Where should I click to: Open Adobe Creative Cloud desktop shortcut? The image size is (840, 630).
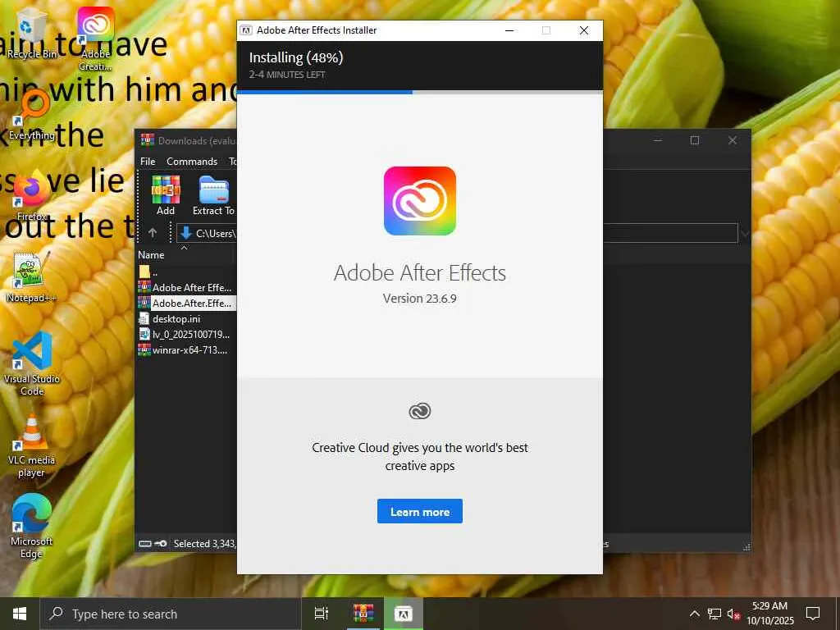click(95, 39)
